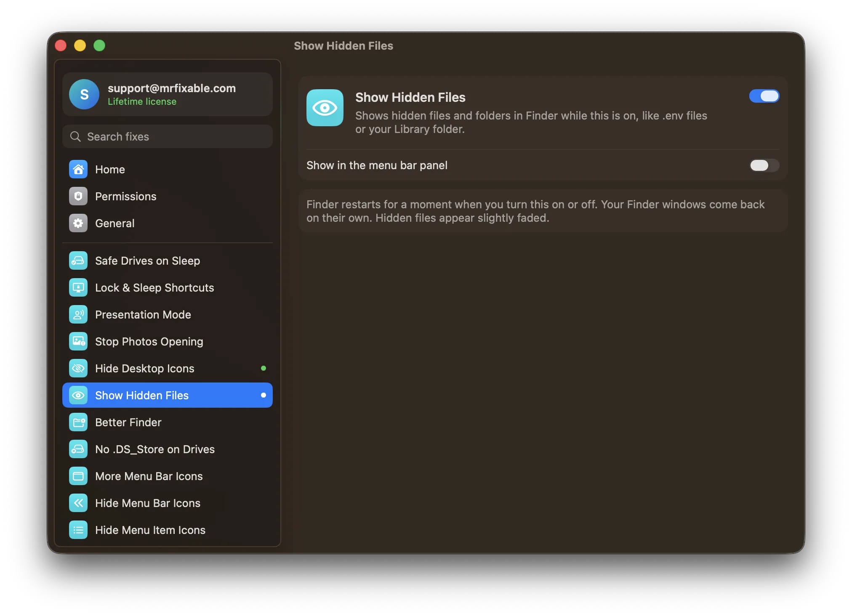Select the Safe Drives on Sleep label

point(147,261)
